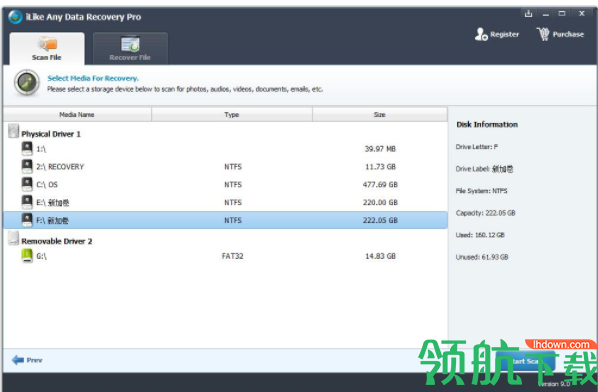Click the Unused: 61.93 GB info

(x=482, y=257)
